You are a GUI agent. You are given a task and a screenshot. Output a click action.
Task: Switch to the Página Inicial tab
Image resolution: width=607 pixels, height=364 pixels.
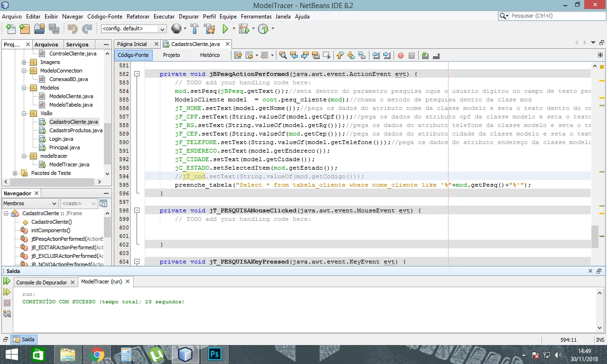tap(132, 44)
